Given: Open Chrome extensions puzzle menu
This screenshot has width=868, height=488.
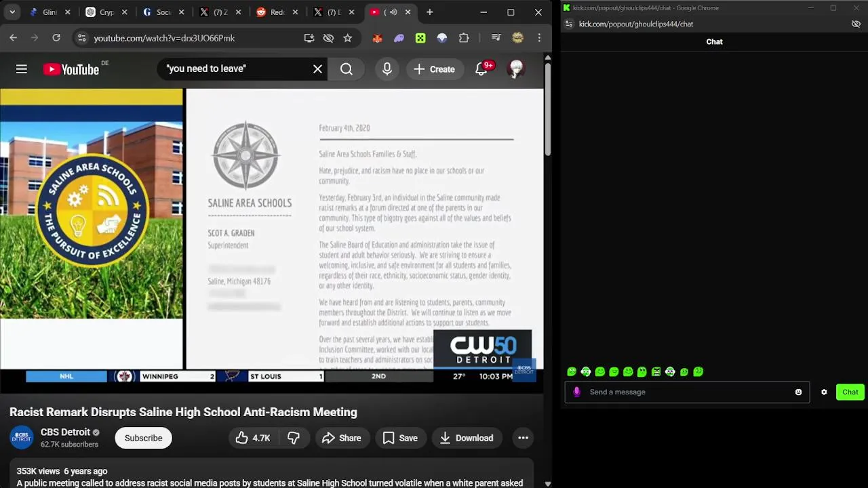Looking at the screenshot, I should pyautogui.click(x=464, y=38).
